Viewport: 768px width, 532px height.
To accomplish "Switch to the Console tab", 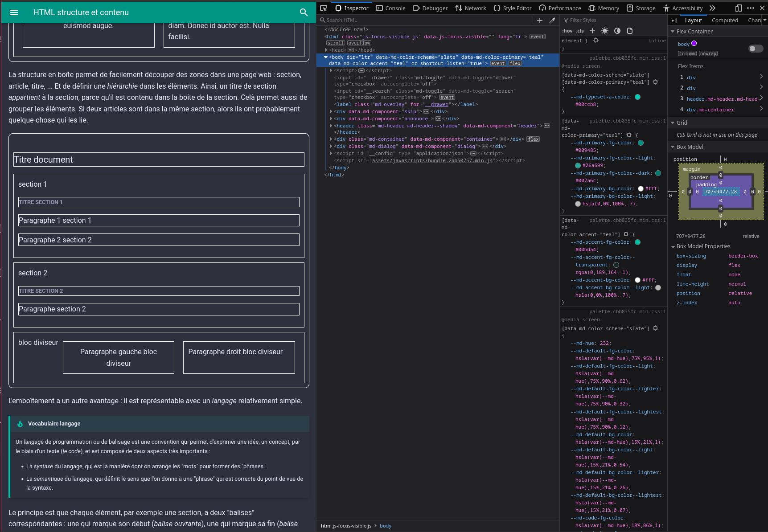I will tap(390, 8).
